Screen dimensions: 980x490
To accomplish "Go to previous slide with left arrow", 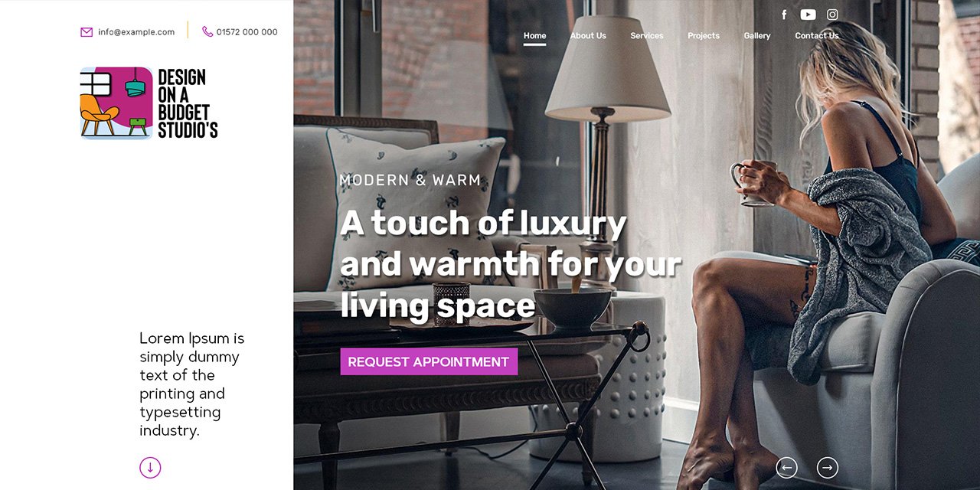I will click(786, 467).
